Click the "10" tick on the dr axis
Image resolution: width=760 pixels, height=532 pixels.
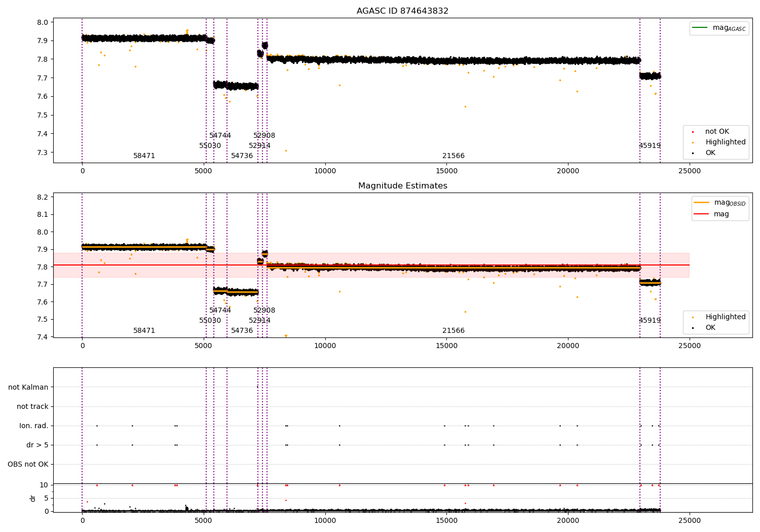tap(44, 485)
